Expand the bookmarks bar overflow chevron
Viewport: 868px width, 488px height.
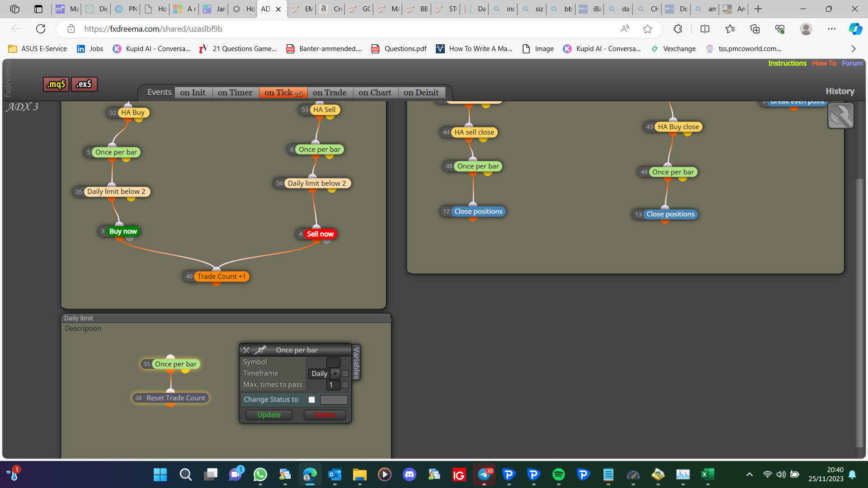tap(854, 49)
